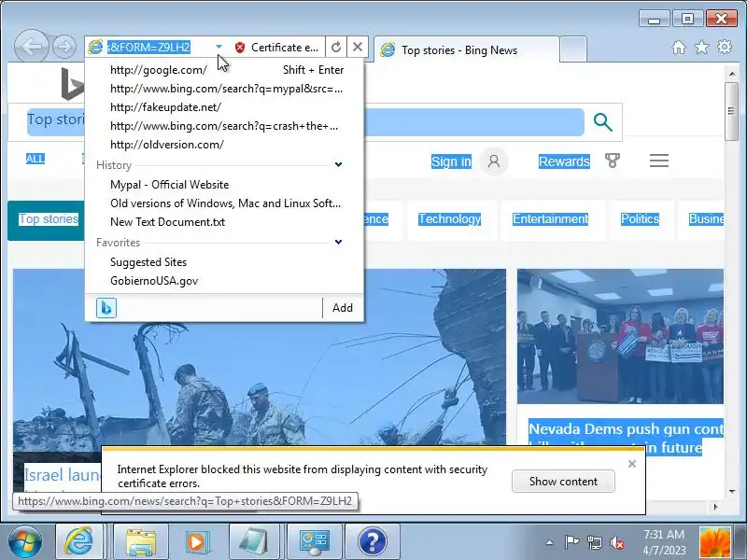Select http://google.com/ suggestion
Viewport: 747px width, 560px height.
pyautogui.click(x=224, y=70)
